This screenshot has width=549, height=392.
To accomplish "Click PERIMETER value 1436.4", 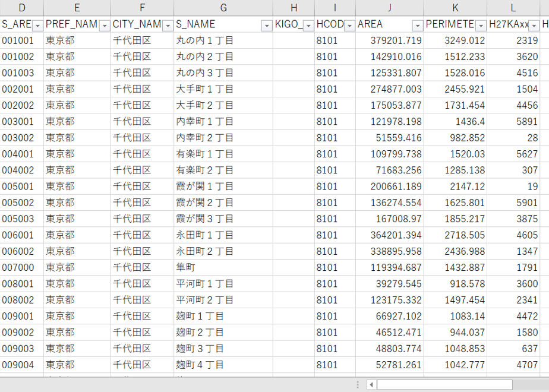I will click(455, 121).
